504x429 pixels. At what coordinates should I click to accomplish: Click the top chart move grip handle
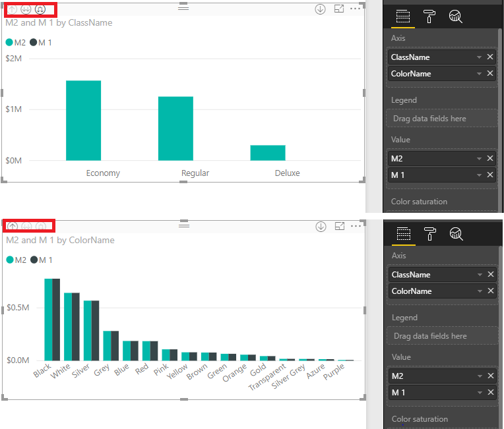point(183,7)
